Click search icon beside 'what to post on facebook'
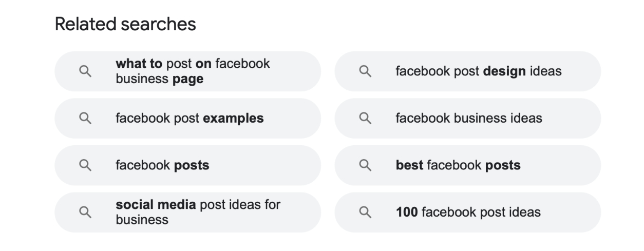Image resolution: width=644 pixels, height=251 pixels. pos(85,71)
